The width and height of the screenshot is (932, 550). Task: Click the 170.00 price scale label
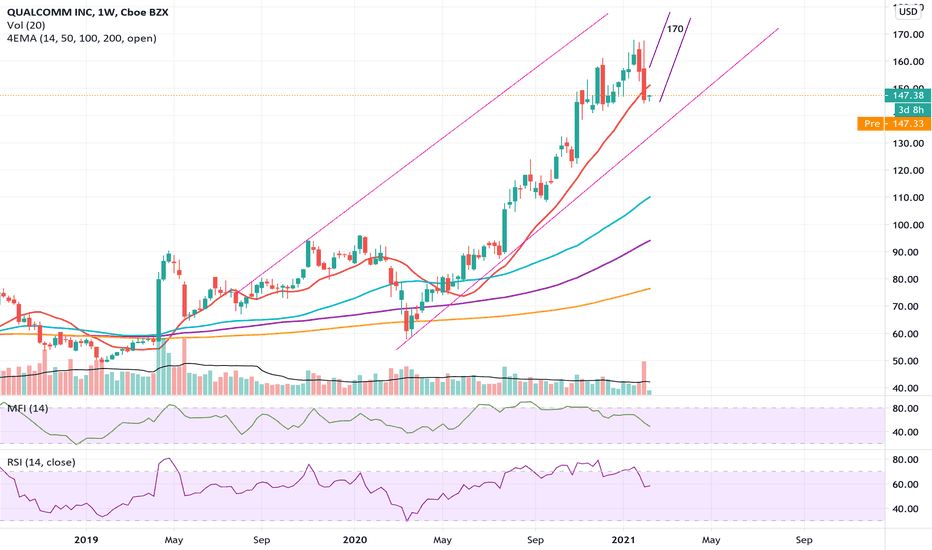click(909, 34)
